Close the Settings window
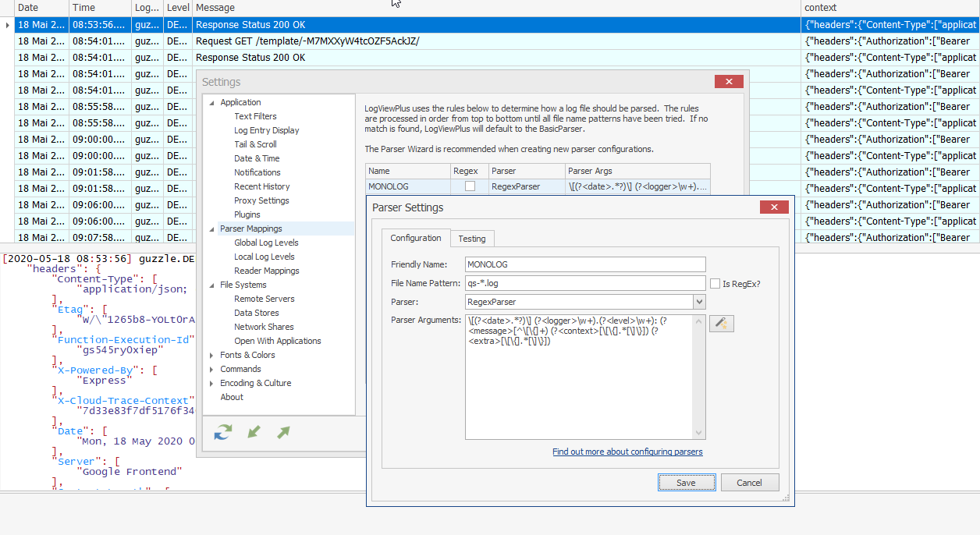The image size is (980, 535). [x=729, y=82]
